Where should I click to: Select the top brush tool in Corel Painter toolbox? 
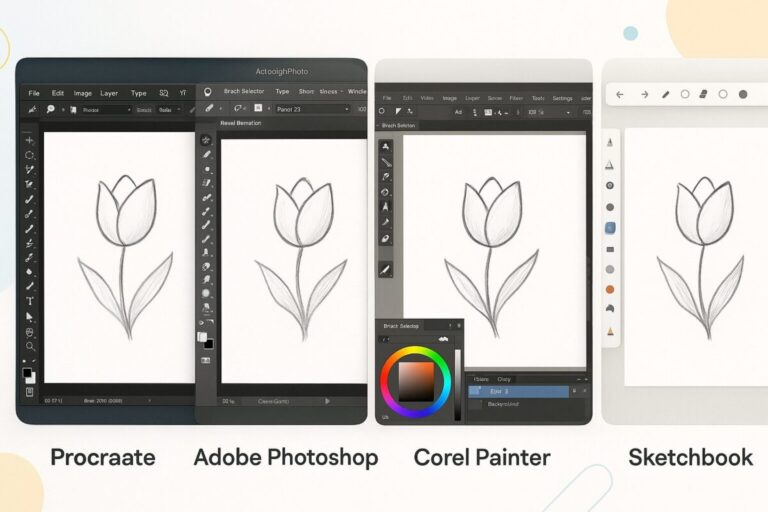click(385, 146)
